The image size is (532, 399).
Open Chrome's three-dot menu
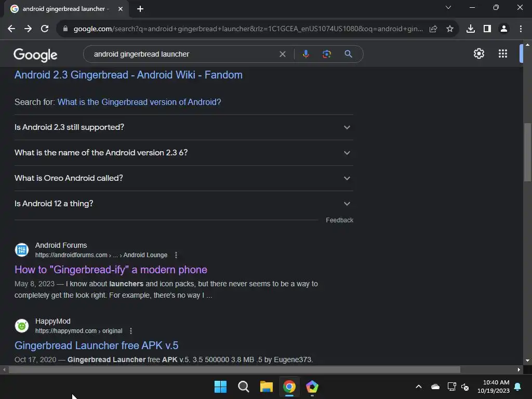pyautogui.click(x=521, y=29)
